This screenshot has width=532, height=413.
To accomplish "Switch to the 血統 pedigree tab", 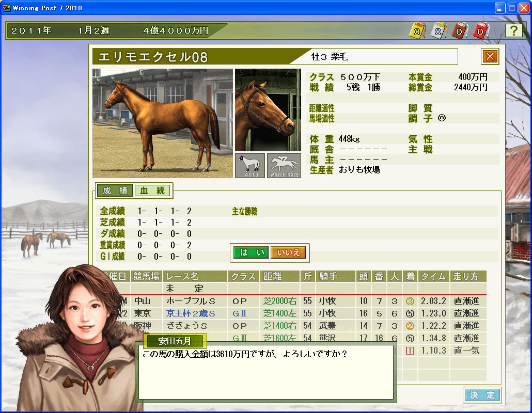I will point(152,190).
